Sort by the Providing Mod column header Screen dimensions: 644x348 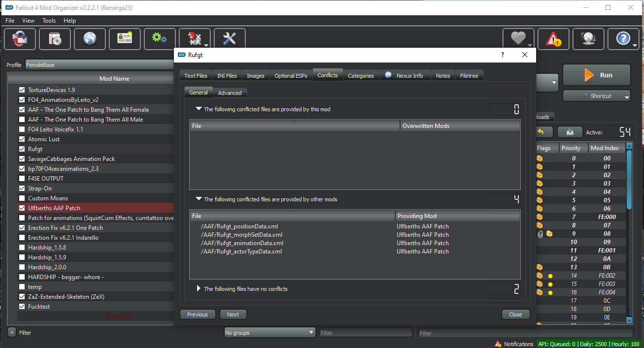457,216
